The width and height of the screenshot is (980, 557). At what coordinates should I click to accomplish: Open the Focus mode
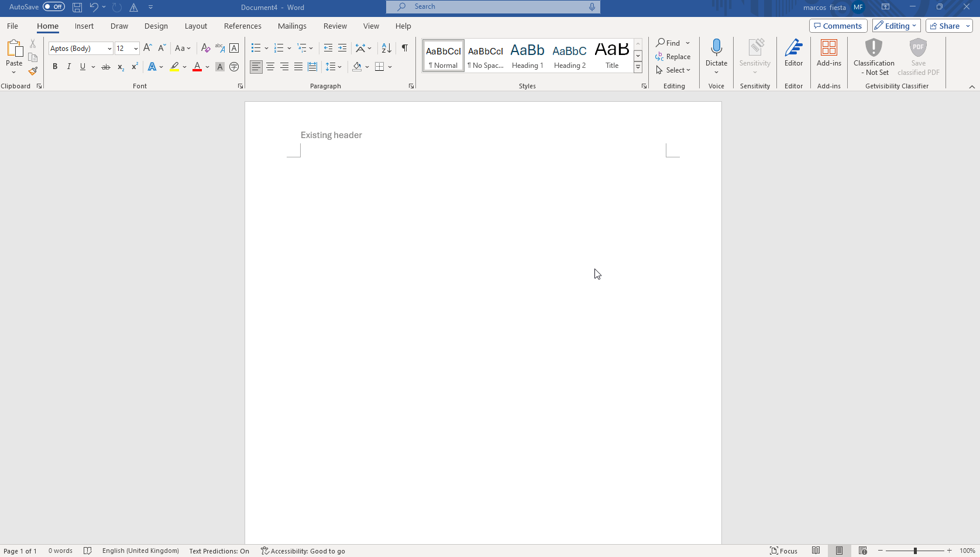click(x=784, y=551)
